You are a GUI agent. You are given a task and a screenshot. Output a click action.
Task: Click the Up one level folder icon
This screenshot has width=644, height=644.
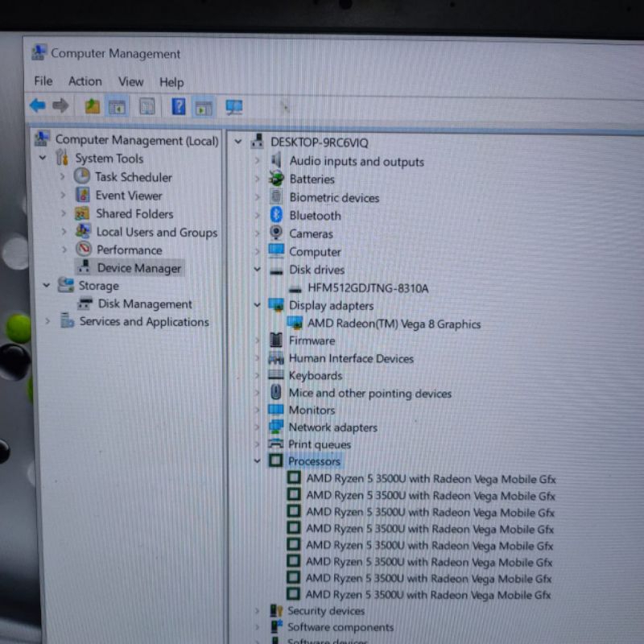[92, 106]
